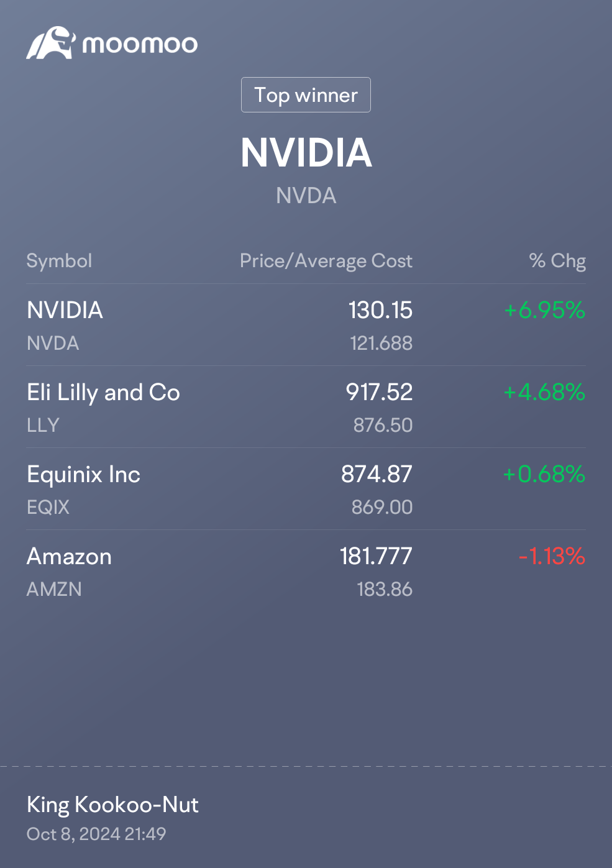Click the timestamp Oct 8, 2024 21:49
Image resolution: width=612 pixels, height=868 pixels.
[96, 834]
